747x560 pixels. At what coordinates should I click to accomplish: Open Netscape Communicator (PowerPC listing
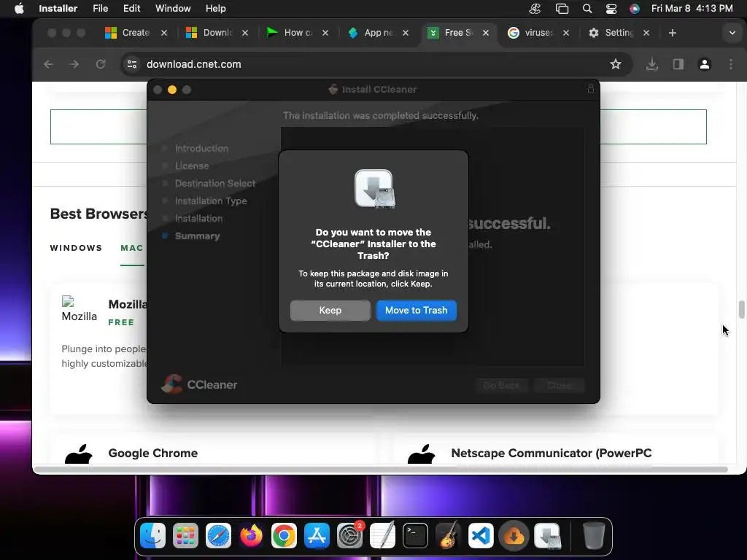(x=551, y=453)
